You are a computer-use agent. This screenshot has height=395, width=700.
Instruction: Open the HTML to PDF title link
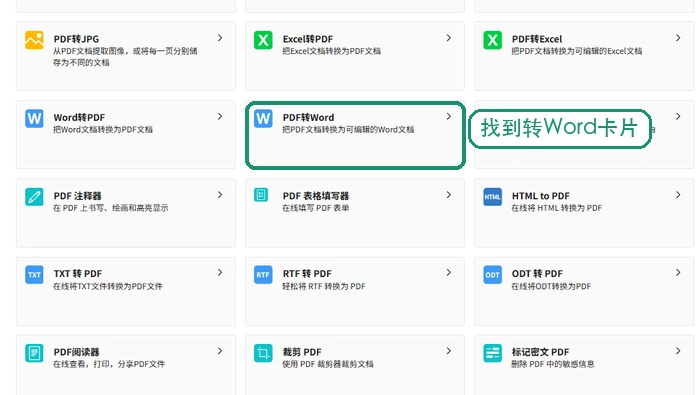point(541,196)
